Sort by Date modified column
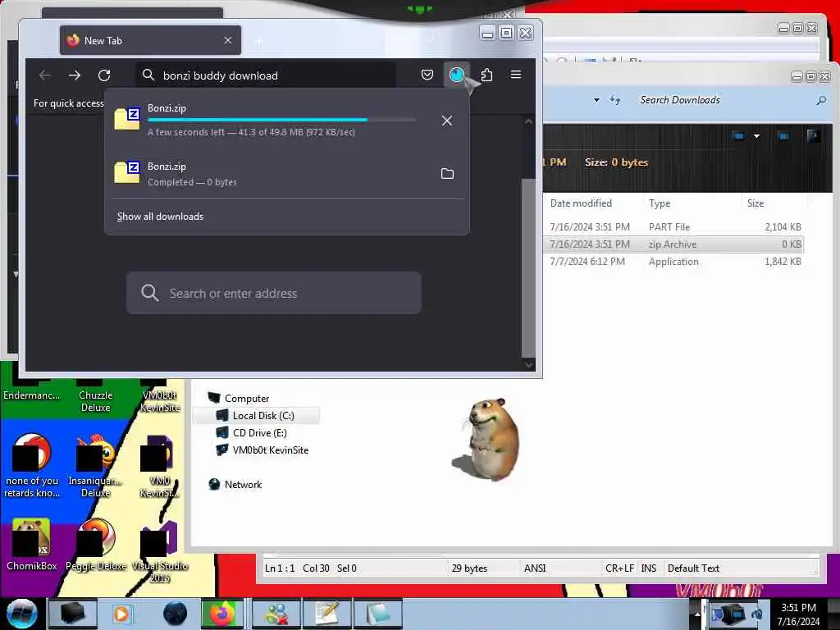Image resolution: width=840 pixels, height=630 pixels. (x=581, y=203)
